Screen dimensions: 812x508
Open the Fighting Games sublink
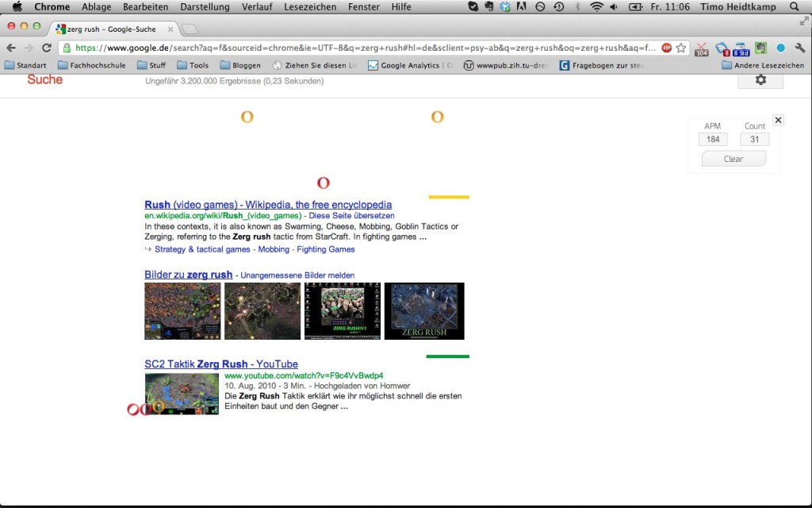(326, 249)
